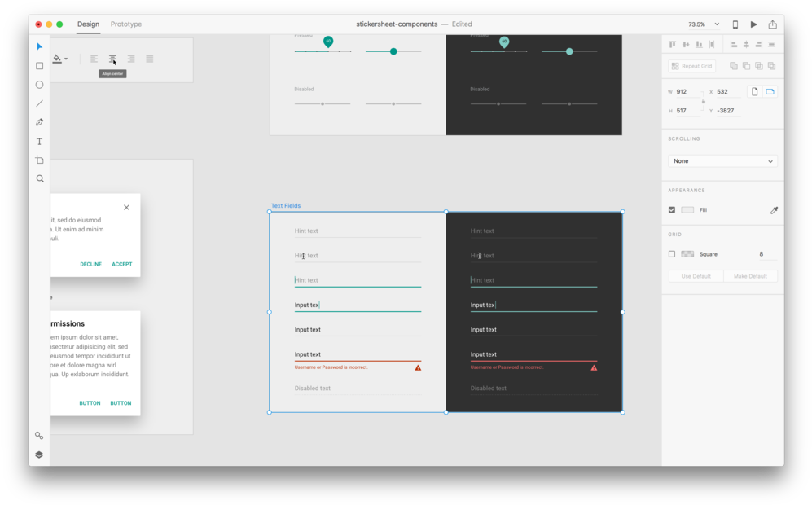Close the dialog with the X icon

(x=126, y=207)
